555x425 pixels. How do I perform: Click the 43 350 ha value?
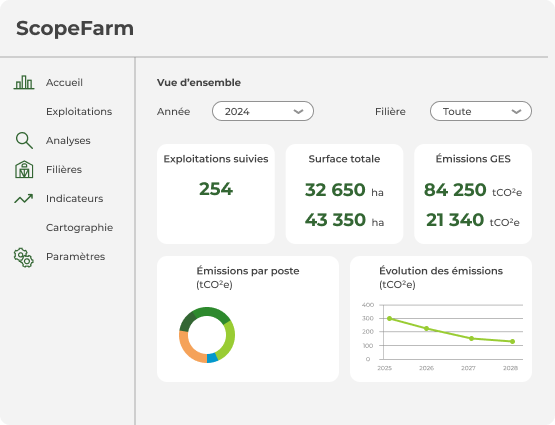(x=344, y=220)
